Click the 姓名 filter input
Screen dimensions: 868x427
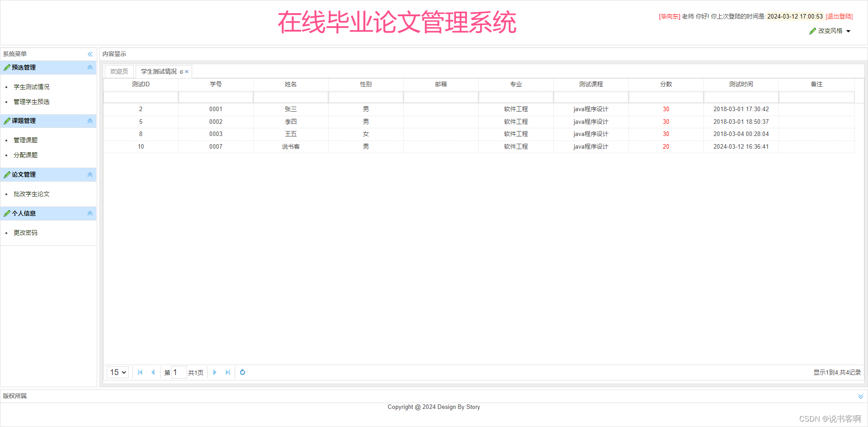click(291, 97)
